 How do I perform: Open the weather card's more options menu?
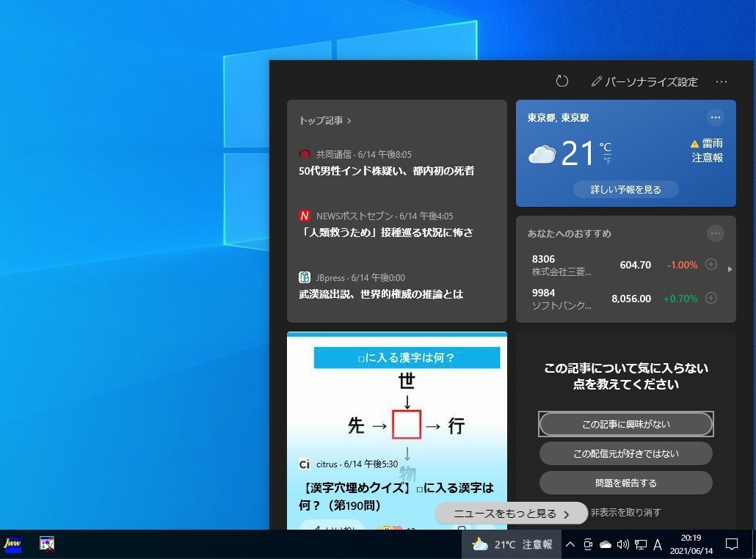pyautogui.click(x=716, y=117)
